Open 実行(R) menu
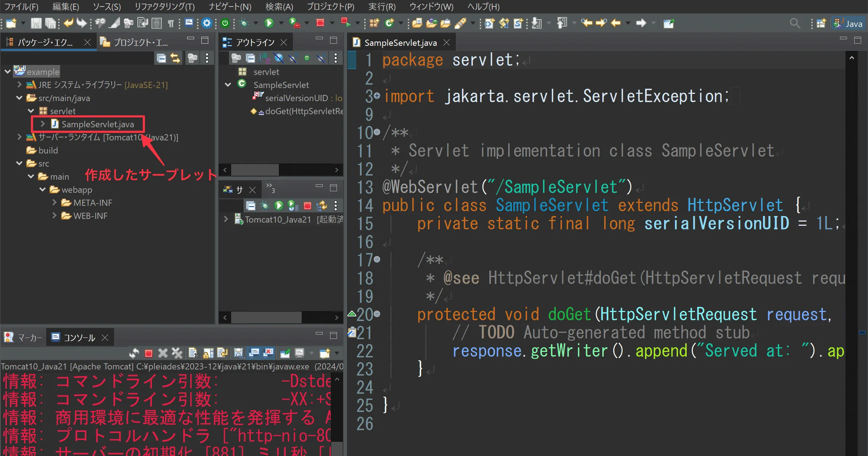 point(382,7)
